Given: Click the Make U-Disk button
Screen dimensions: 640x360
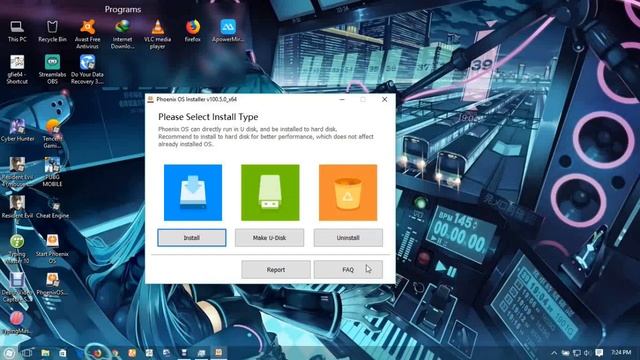Looking at the screenshot, I should tap(269, 238).
